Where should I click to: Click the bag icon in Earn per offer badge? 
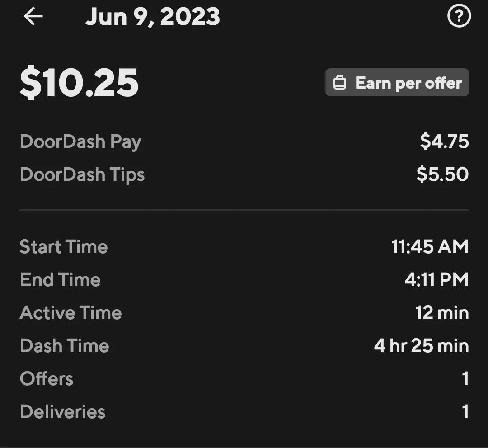339,82
